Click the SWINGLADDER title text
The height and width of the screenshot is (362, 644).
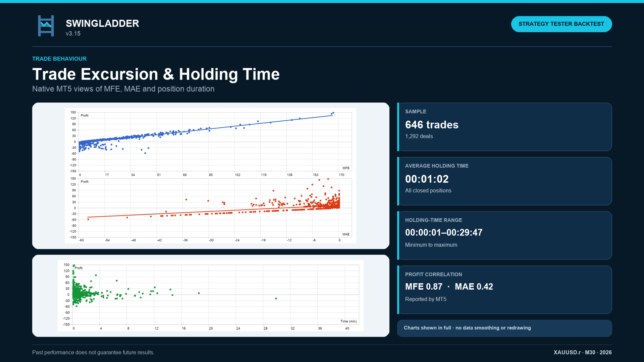tap(102, 23)
